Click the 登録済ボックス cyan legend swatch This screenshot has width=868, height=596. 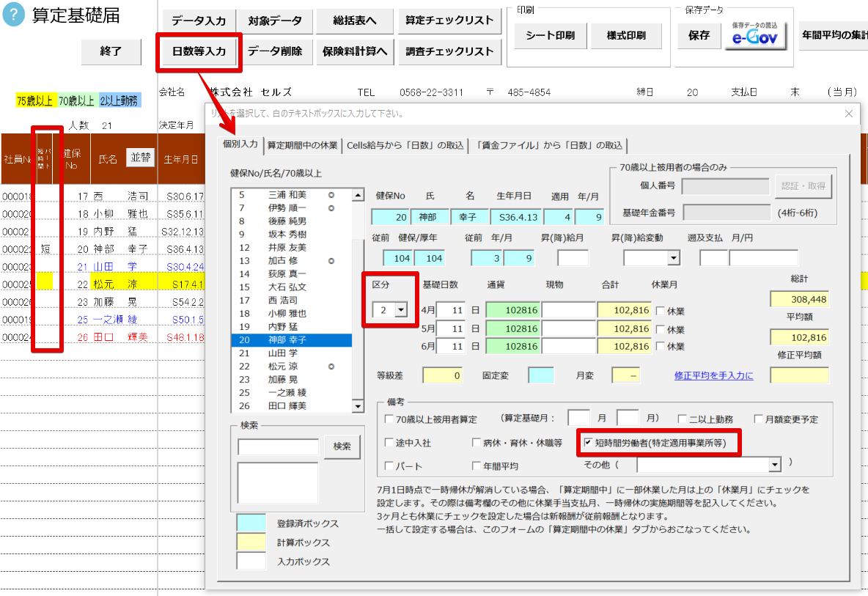click(251, 523)
